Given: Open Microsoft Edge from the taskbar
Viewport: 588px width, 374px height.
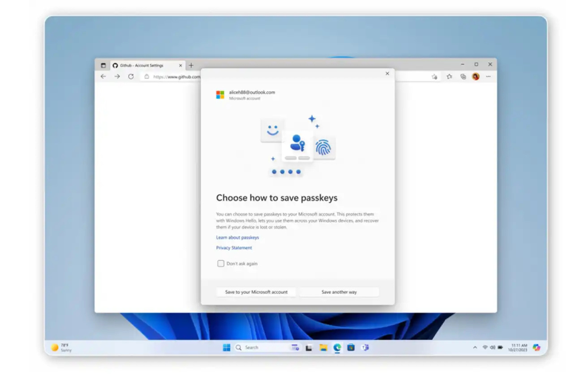Looking at the screenshot, I should [337, 347].
